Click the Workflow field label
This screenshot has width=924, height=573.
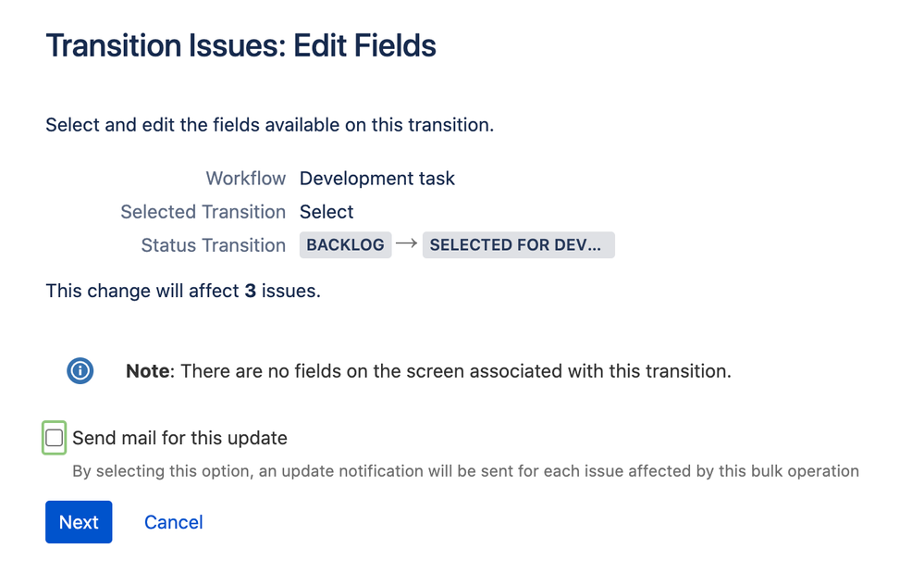[x=246, y=178]
